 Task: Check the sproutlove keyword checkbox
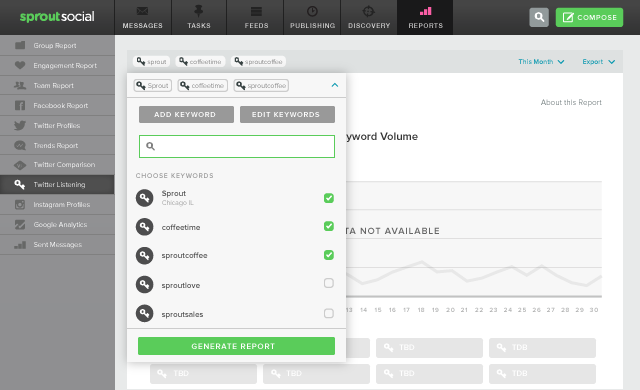click(329, 283)
